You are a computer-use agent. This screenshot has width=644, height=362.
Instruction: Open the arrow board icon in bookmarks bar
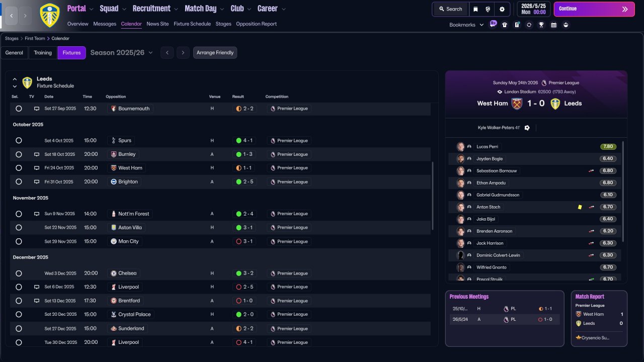click(x=517, y=25)
